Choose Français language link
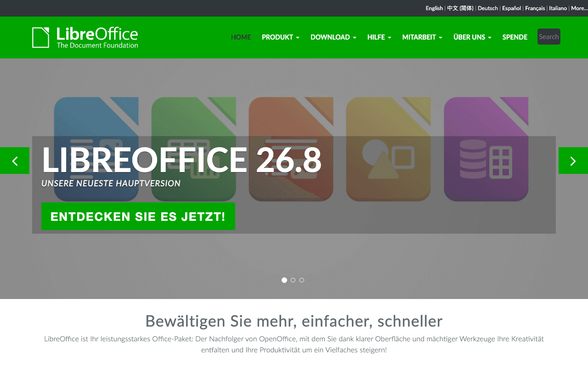The image size is (588, 368). [535, 8]
